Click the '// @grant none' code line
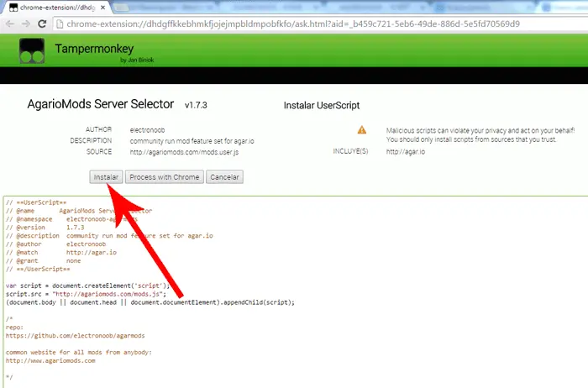588x388 pixels. (43, 261)
